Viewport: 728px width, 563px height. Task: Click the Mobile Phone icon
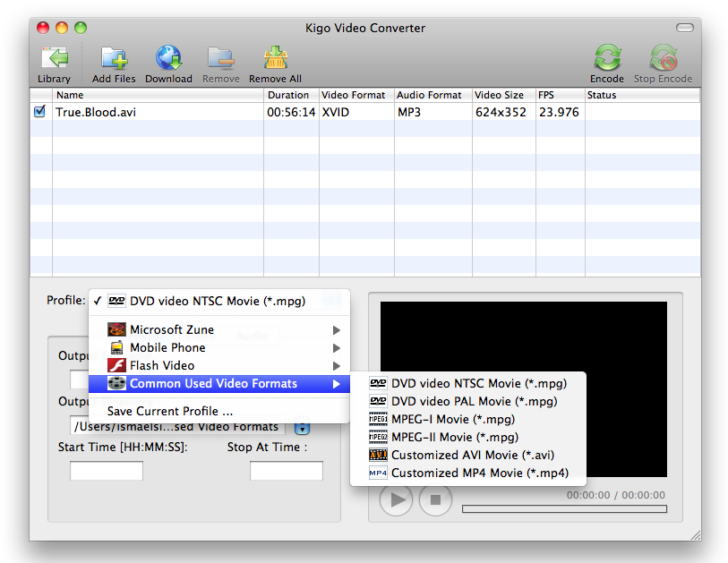(x=117, y=347)
